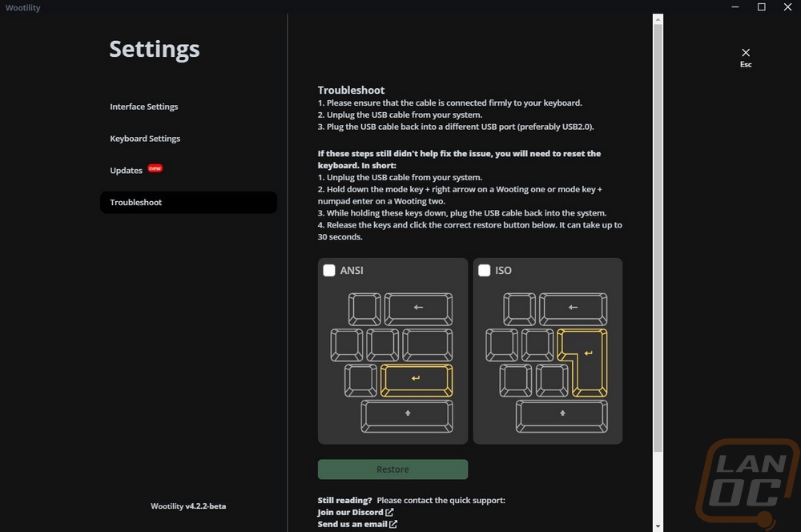
Task: Click the 'Still reading?' text
Action: tap(344, 500)
